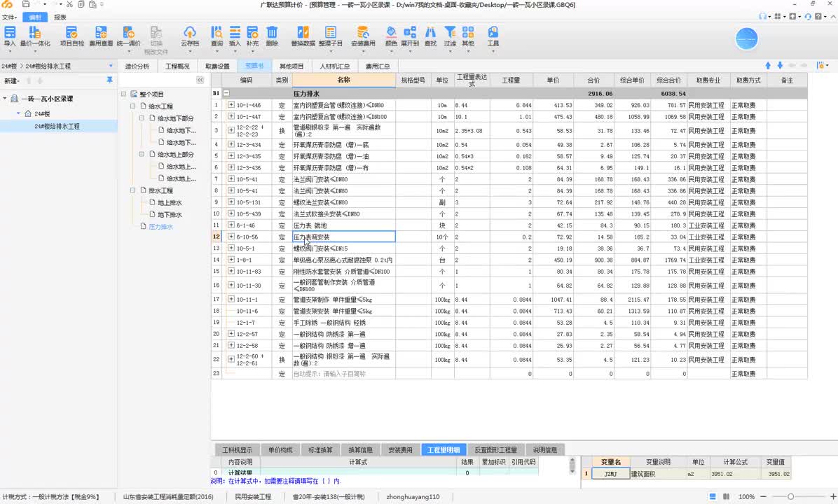838x504 pixels.
Task: Open the 单价构成 bottom tab
Action: coord(280,449)
